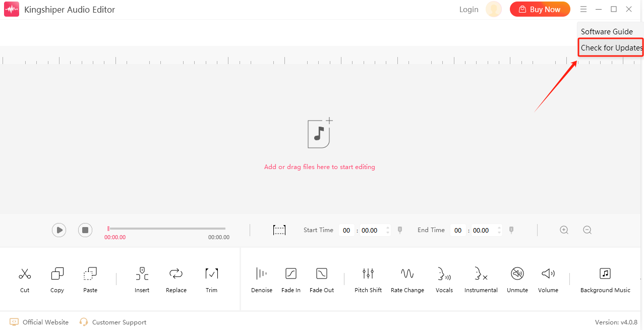The image size is (644, 330).
Task: Choose the Pitch Shift tool
Action: [x=368, y=280]
